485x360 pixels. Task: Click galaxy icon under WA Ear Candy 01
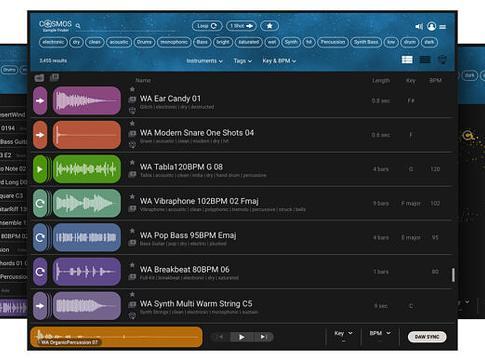(x=132, y=110)
